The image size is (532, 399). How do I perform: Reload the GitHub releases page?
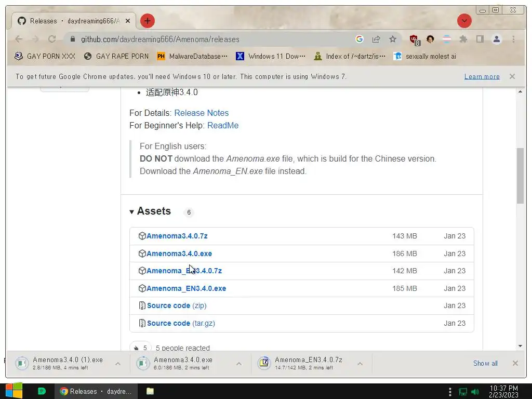click(52, 39)
